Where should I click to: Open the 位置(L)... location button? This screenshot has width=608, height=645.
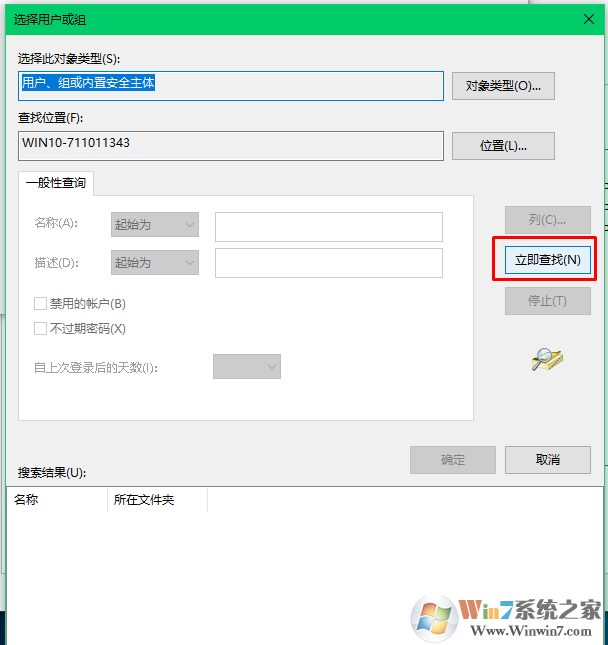point(503,146)
